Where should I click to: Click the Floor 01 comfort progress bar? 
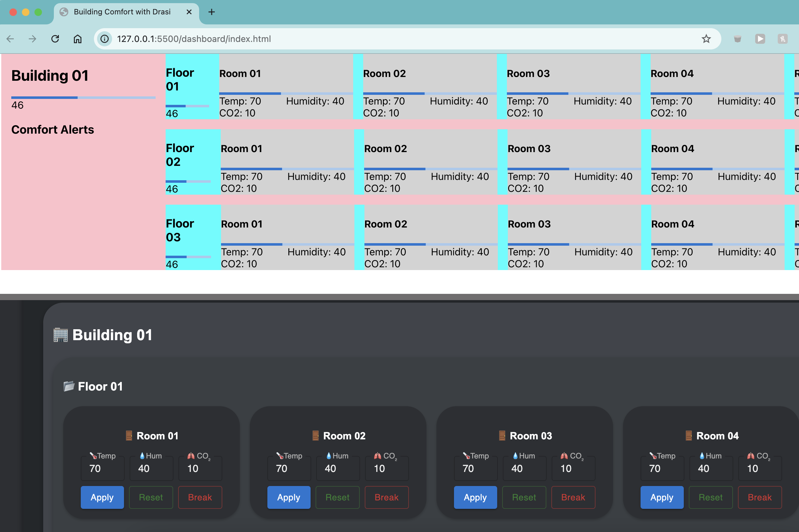click(x=187, y=106)
